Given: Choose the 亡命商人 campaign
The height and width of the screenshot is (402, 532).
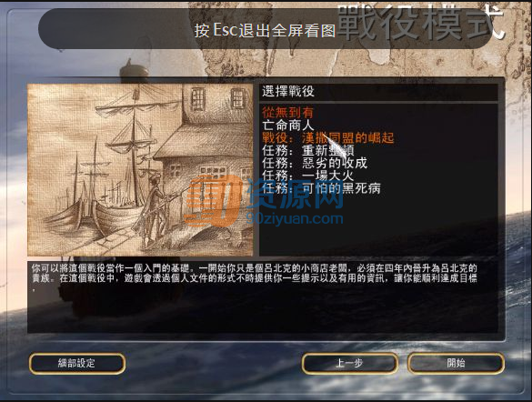Looking at the screenshot, I should [x=287, y=126].
